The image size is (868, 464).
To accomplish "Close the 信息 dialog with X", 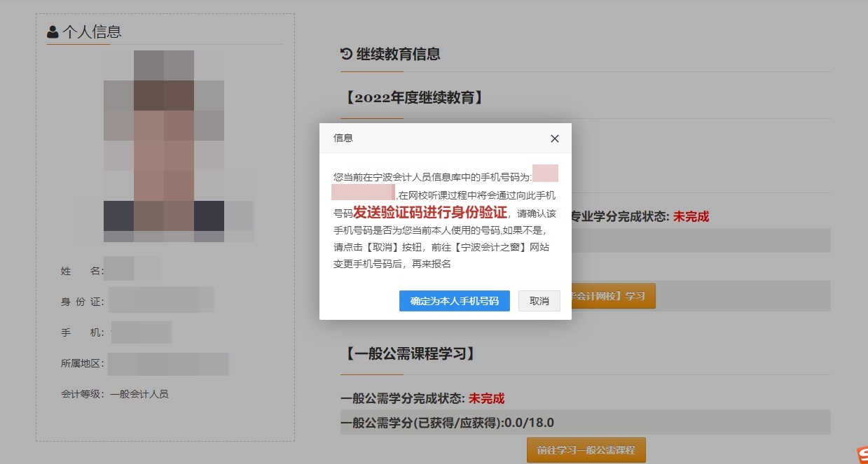I will coord(555,139).
